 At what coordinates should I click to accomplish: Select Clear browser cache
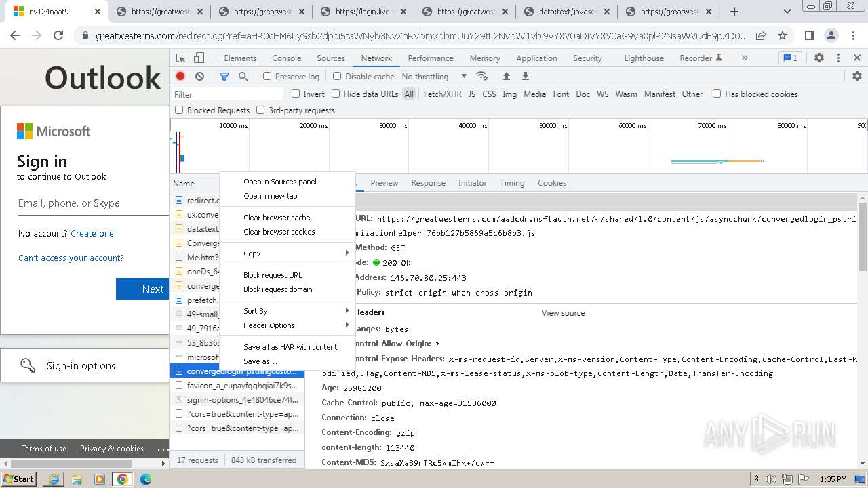288,218
